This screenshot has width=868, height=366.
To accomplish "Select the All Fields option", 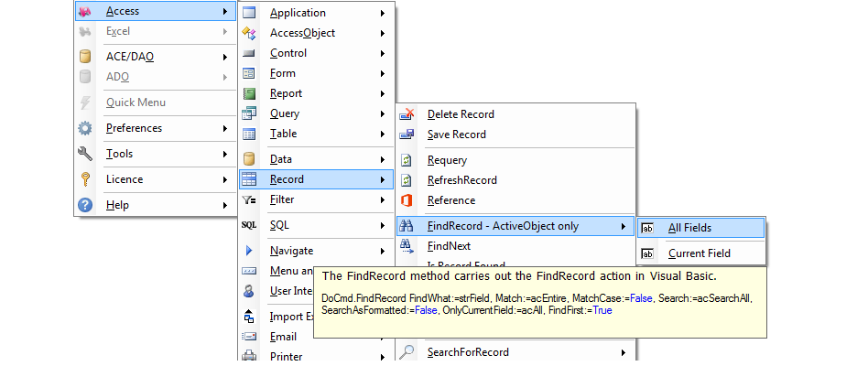I will pos(689,228).
